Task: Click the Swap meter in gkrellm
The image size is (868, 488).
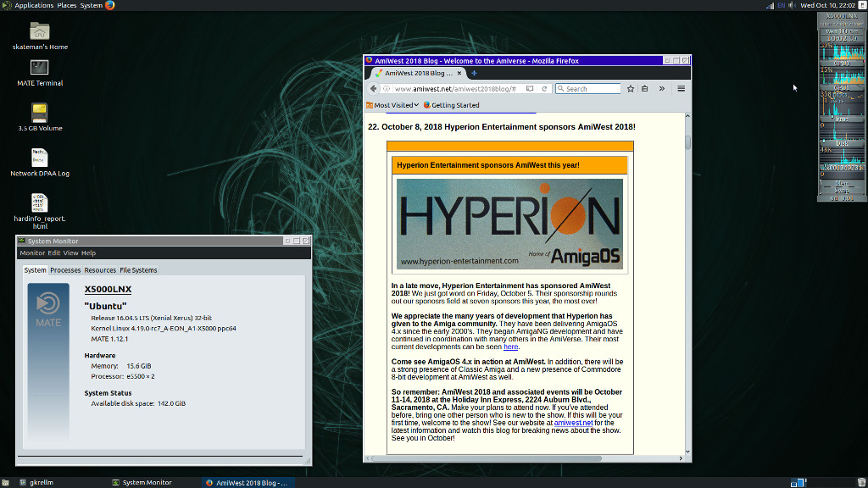Action: coord(842,191)
